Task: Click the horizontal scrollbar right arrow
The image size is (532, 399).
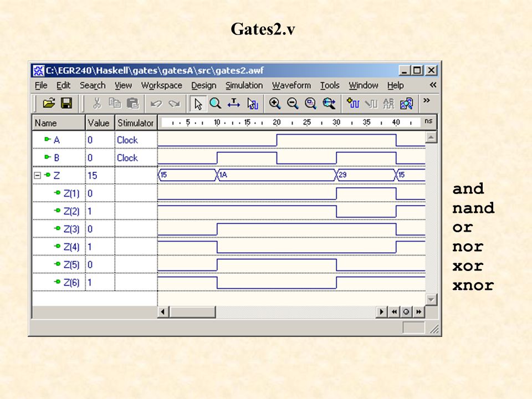Action: (x=381, y=311)
